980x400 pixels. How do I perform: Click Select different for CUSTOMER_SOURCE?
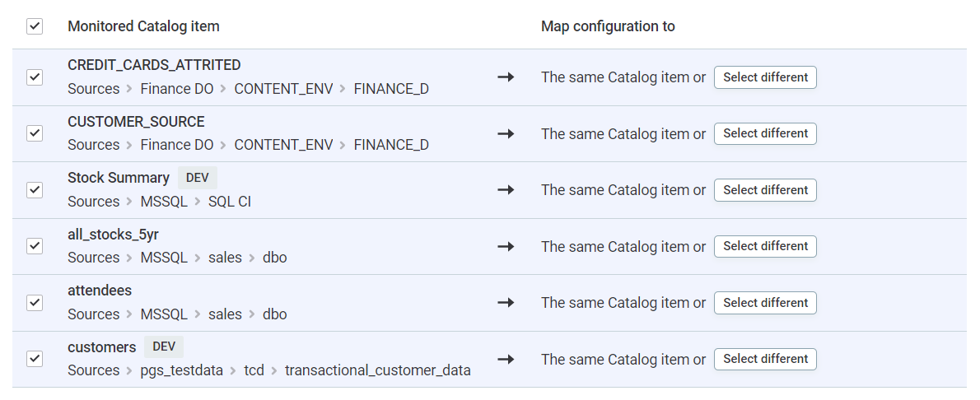coord(764,133)
